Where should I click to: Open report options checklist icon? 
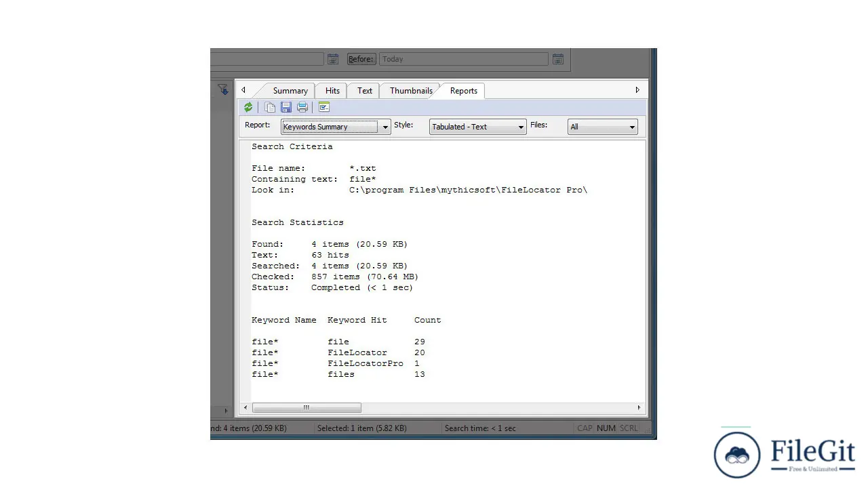pos(324,107)
